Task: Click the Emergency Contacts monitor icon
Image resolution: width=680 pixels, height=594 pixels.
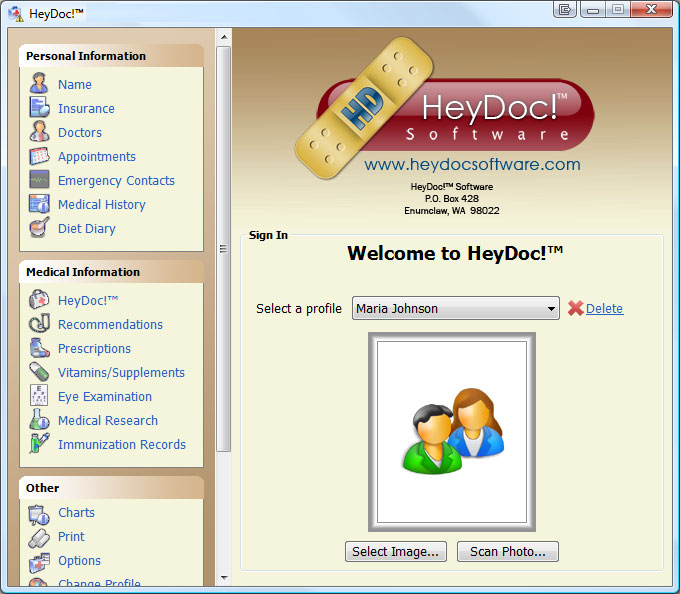Action: click(x=39, y=180)
